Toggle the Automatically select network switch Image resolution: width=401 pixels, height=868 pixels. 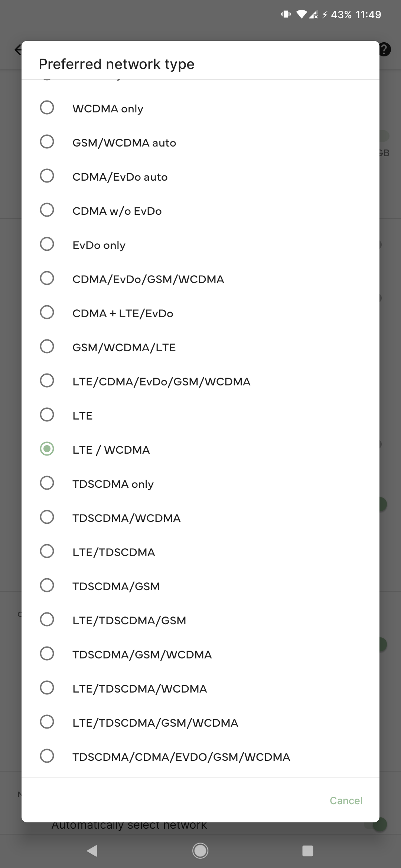click(379, 825)
